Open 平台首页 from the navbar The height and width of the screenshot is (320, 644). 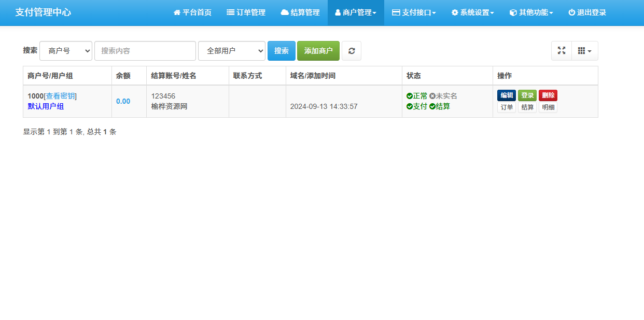point(192,12)
